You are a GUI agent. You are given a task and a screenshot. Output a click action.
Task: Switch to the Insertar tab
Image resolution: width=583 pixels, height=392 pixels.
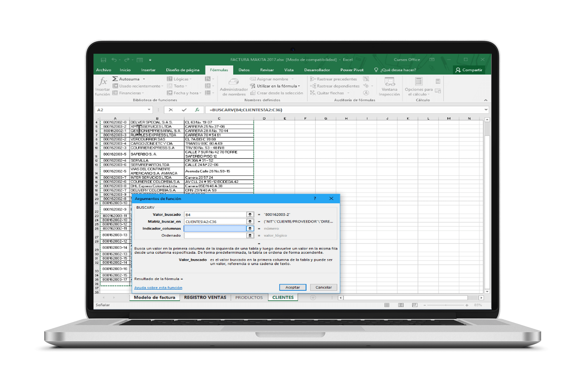(x=148, y=70)
